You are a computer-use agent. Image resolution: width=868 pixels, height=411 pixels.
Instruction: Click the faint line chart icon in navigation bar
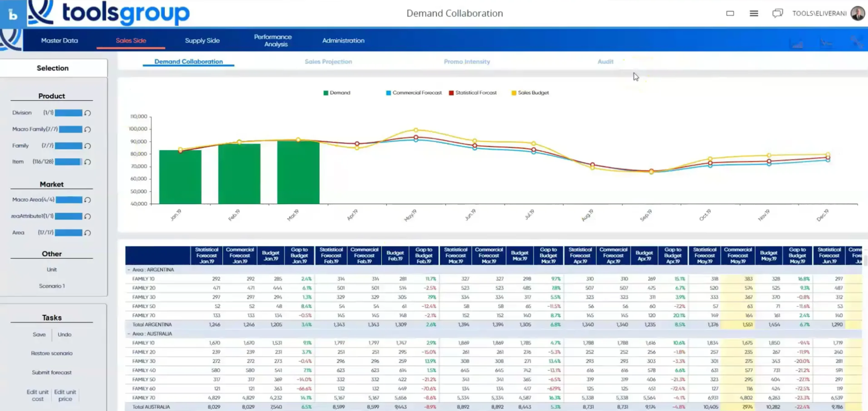point(826,43)
